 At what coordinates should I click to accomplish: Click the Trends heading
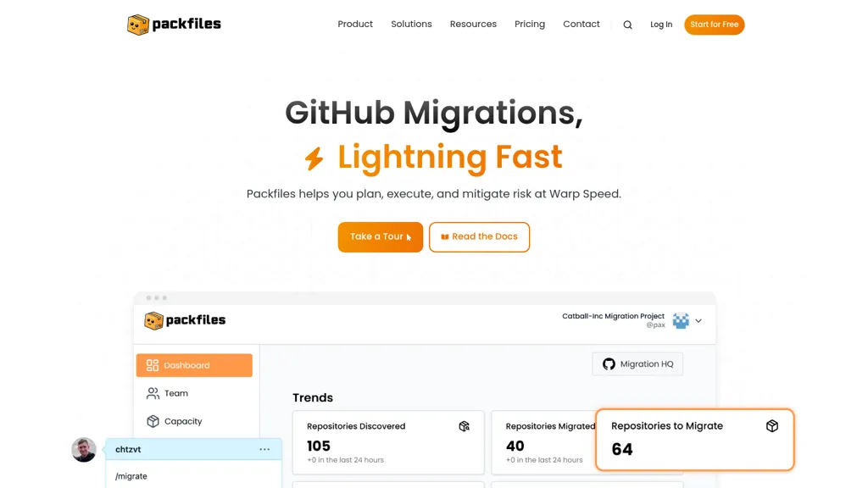click(313, 398)
